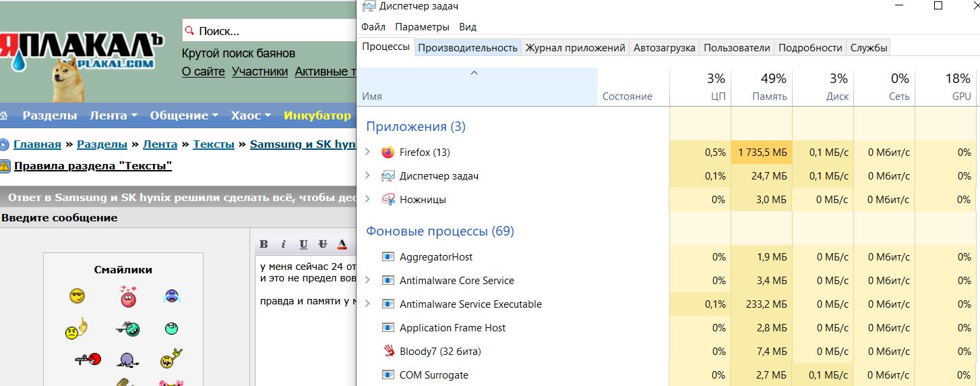Sort by ЦП column header
This screenshot has height=386, width=980.
700,86
